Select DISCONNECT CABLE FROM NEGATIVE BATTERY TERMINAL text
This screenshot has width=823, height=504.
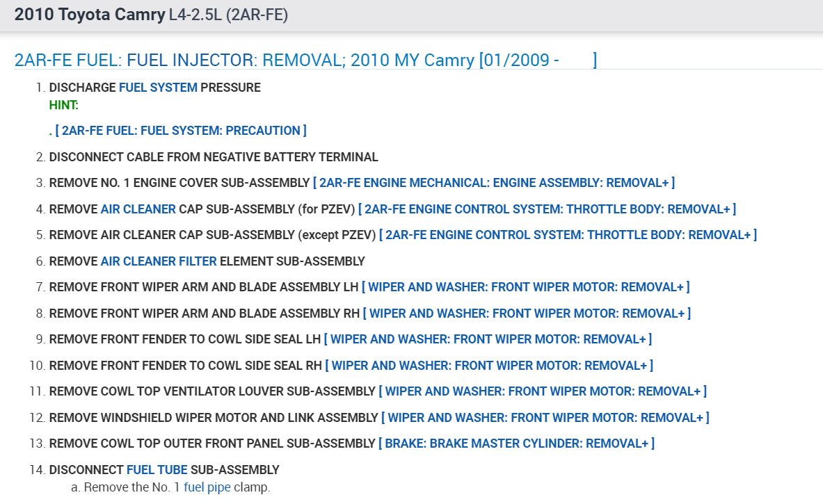214,157
